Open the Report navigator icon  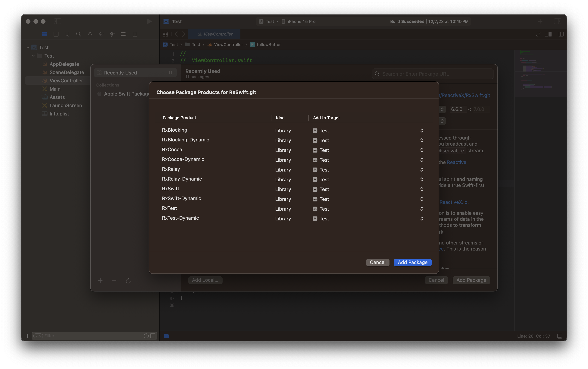(135, 34)
